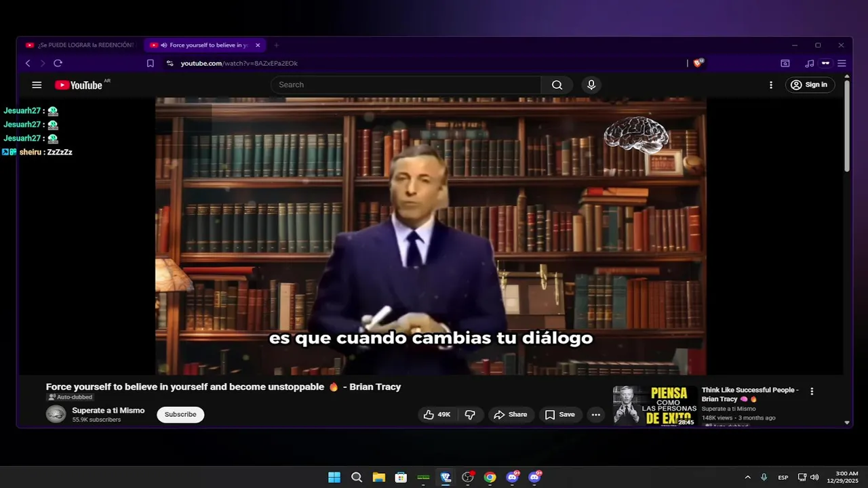The image size is (868, 488).
Task: Expand the system tray hidden icons chevron
Action: [747, 477]
